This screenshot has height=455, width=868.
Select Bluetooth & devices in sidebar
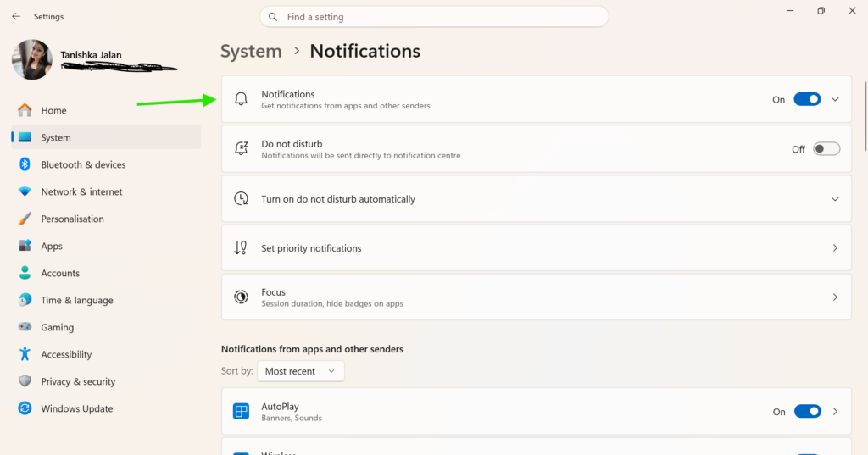pos(106,164)
